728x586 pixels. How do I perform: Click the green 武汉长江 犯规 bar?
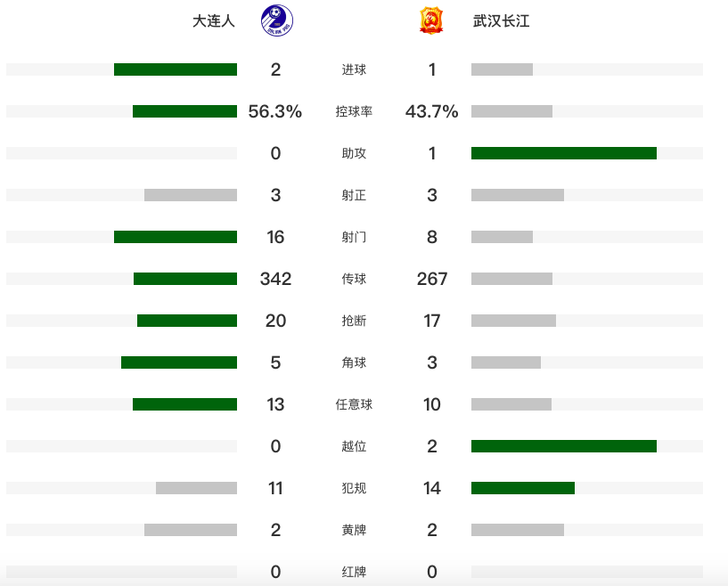tap(523, 488)
